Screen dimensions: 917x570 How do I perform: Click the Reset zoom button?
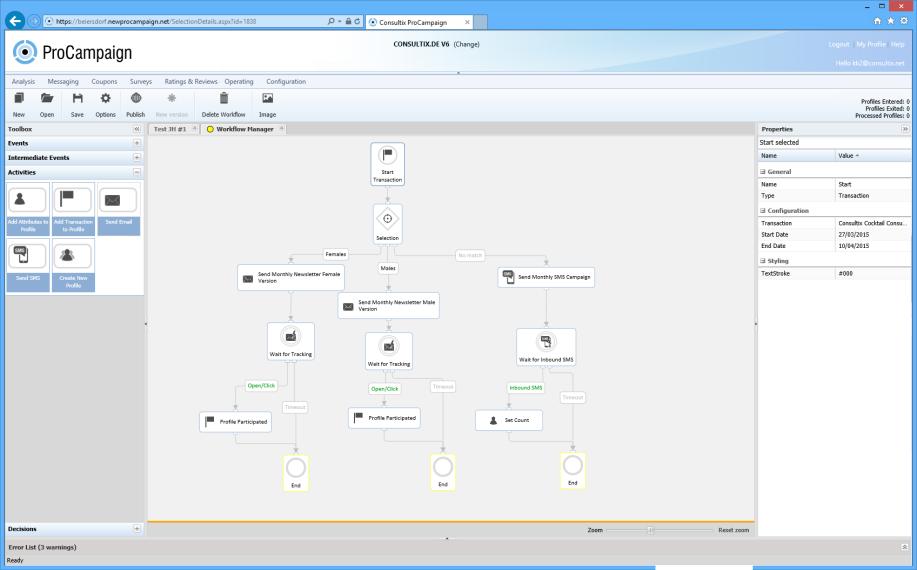(x=733, y=529)
